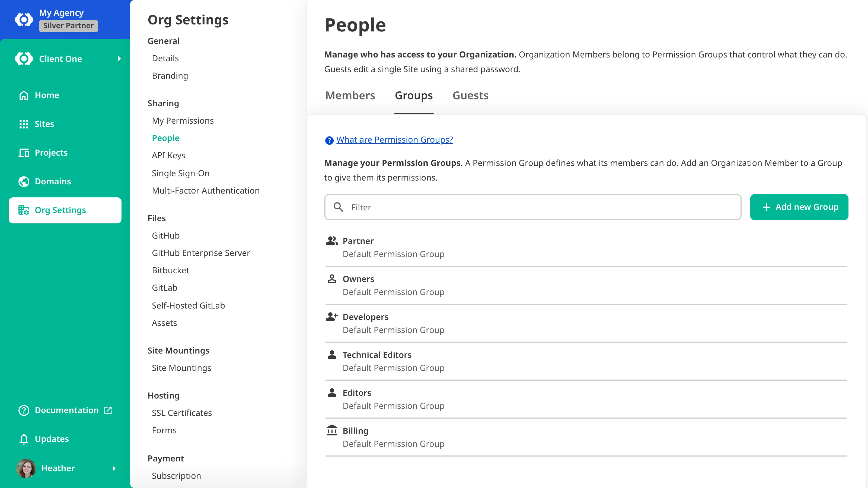This screenshot has height=488, width=868.
Task: Open the Branding settings page
Action: (x=170, y=76)
